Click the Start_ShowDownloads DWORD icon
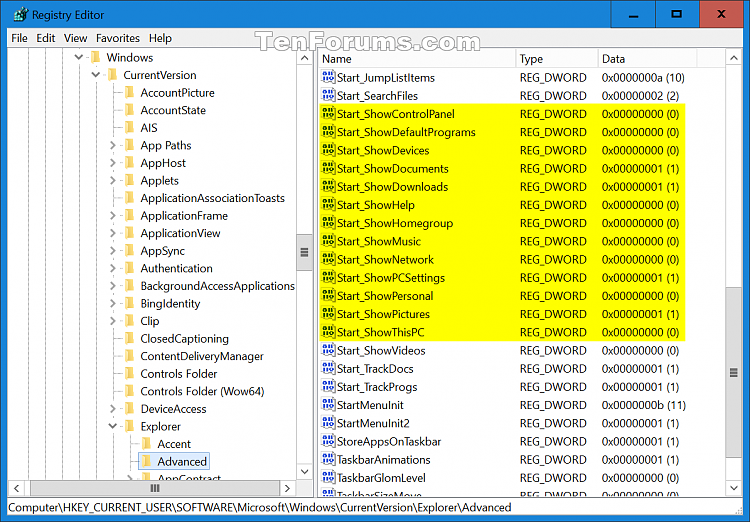The image size is (750, 522). click(x=328, y=186)
